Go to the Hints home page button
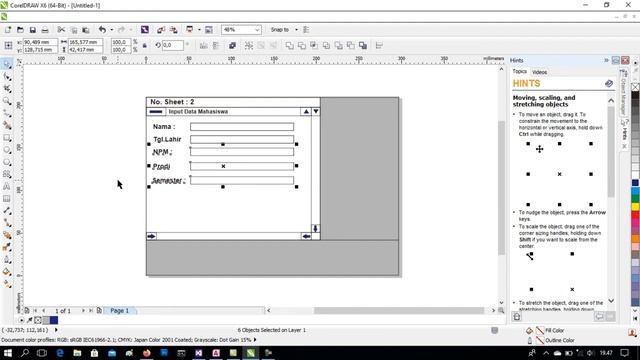The image size is (640, 360). 517,316
